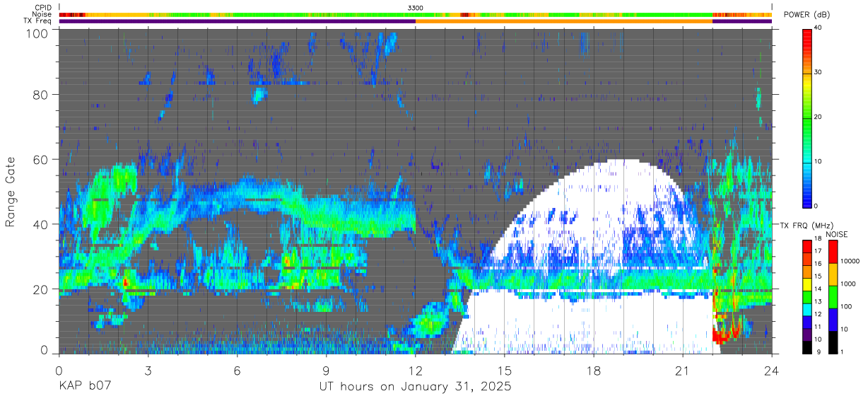Click the "9" hour tick on the time axis
The image size is (868, 401).
(327, 370)
